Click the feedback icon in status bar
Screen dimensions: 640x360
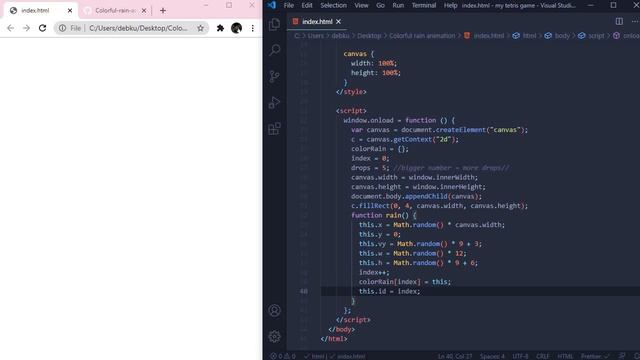tap(622, 356)
